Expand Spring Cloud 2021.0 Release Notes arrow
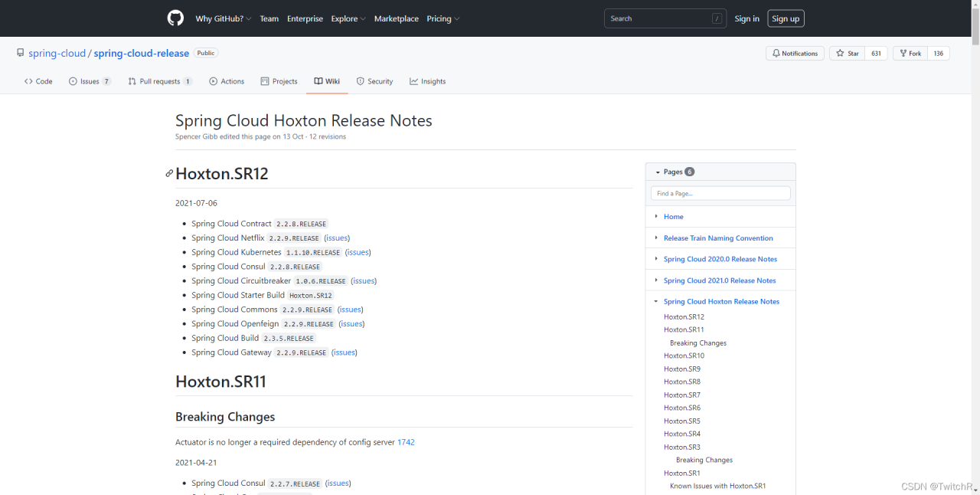The image size is (980, 495). coord(657,280)
